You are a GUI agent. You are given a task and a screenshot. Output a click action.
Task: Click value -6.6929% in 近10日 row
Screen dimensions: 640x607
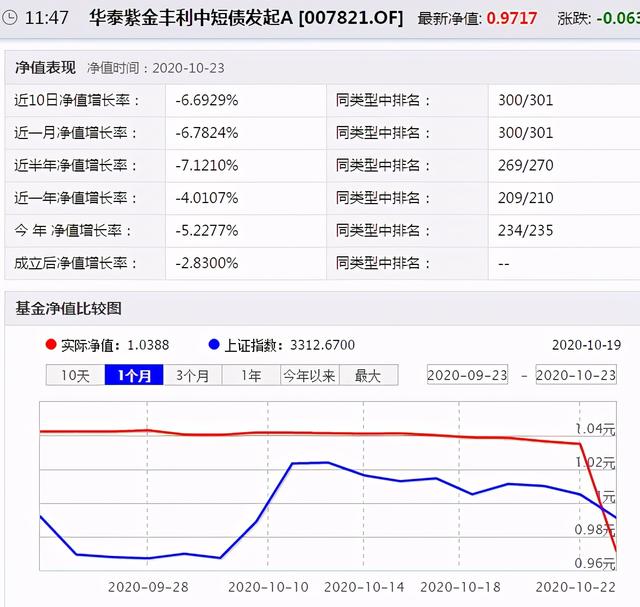pyautogui.click(x=207, y=100)
